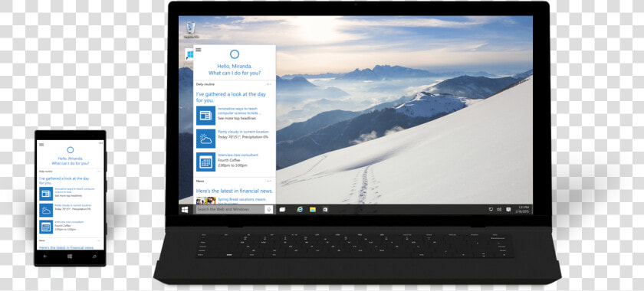Open the notification center tray icon

tap(508, 209)
